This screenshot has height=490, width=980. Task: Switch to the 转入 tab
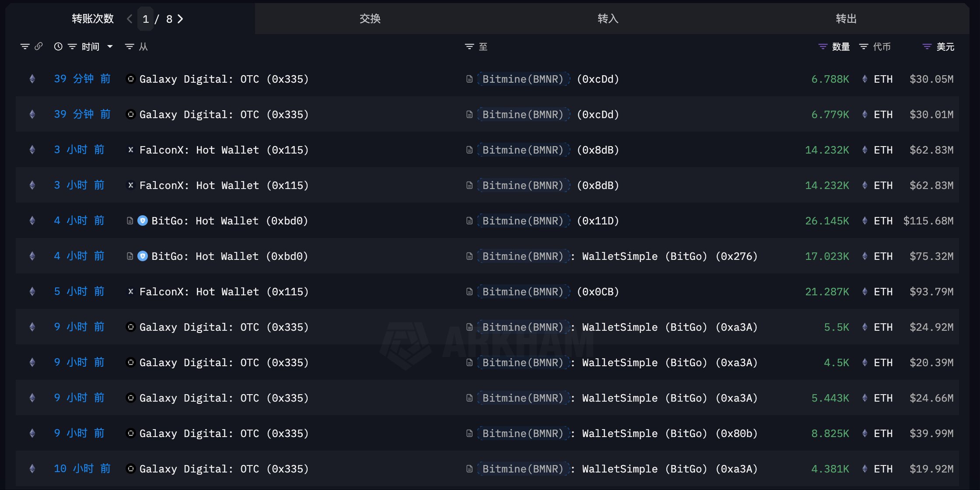pyautogui.click(x=608, y=19)
